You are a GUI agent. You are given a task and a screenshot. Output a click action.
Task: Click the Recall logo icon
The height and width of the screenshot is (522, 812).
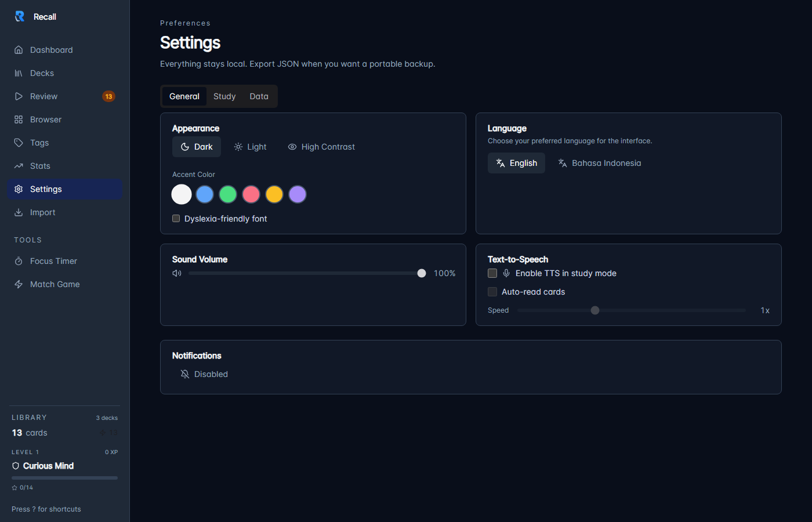click(20, 16)
